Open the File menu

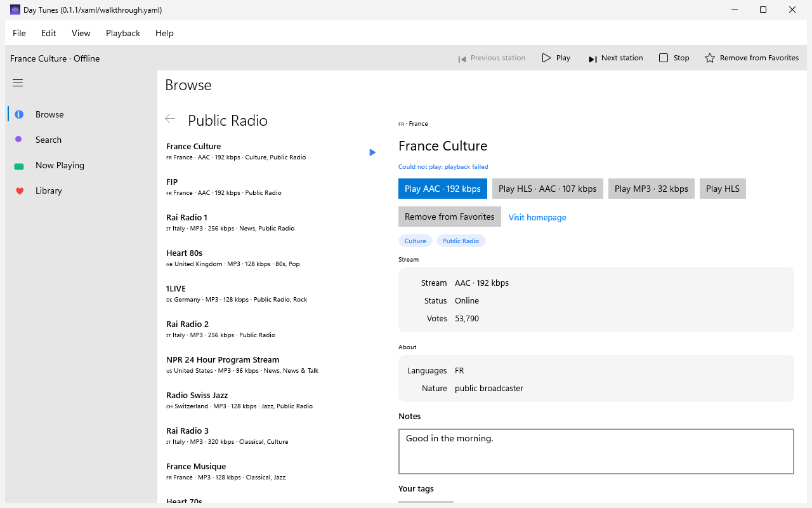coord(19,33)
